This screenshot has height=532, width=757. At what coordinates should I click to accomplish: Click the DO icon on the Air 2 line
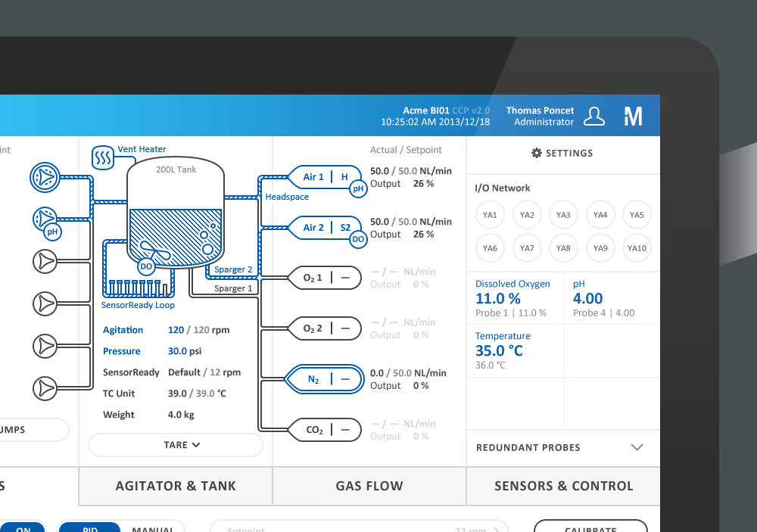(358, 238)
